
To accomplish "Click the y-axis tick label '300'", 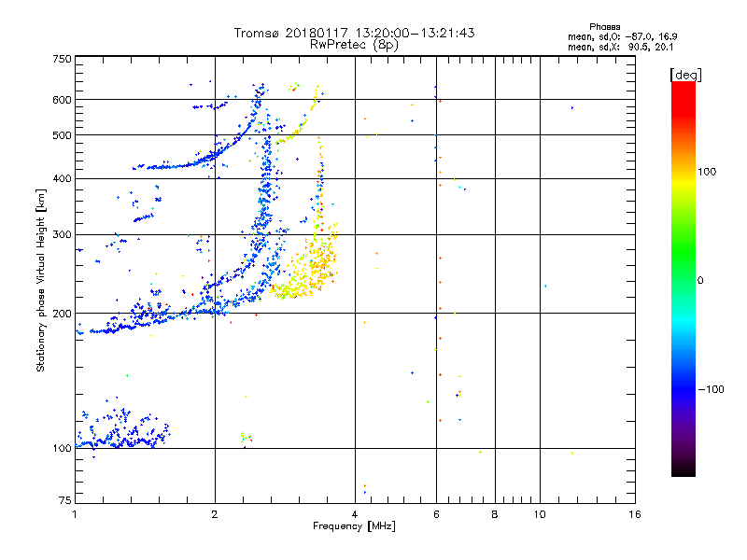I will coord(62,235).
